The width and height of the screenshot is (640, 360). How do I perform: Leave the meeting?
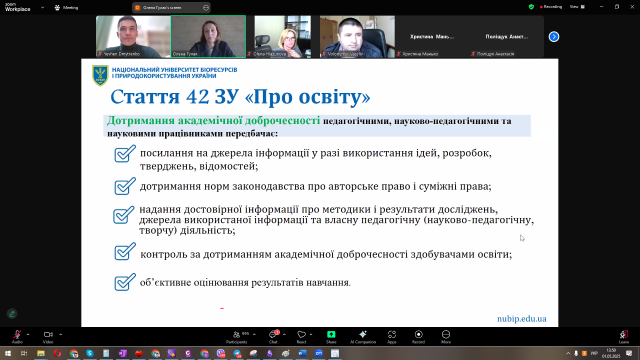pos(624,336)
